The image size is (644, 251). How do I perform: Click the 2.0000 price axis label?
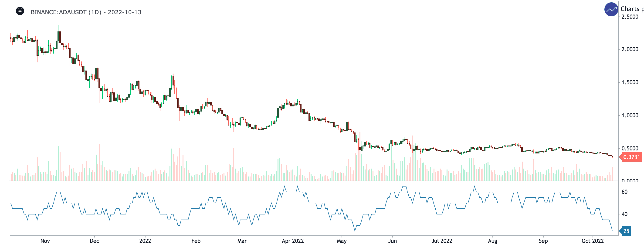[x=630, y=49]
